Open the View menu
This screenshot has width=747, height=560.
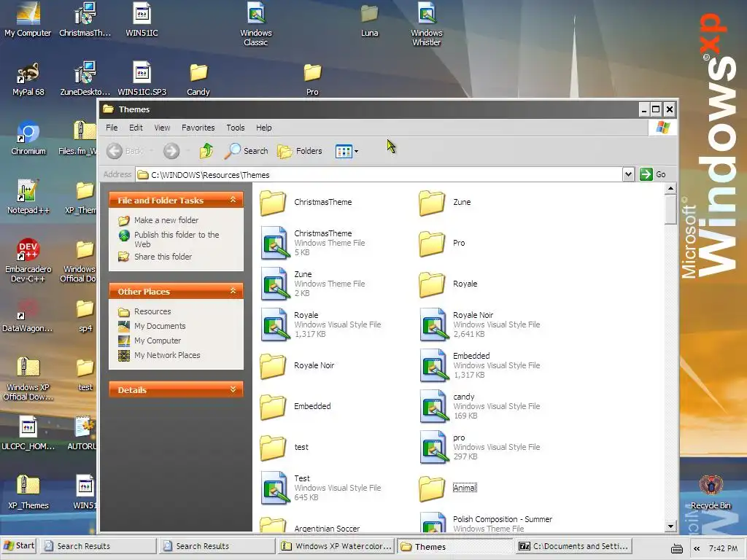click(x=162, y=128)
